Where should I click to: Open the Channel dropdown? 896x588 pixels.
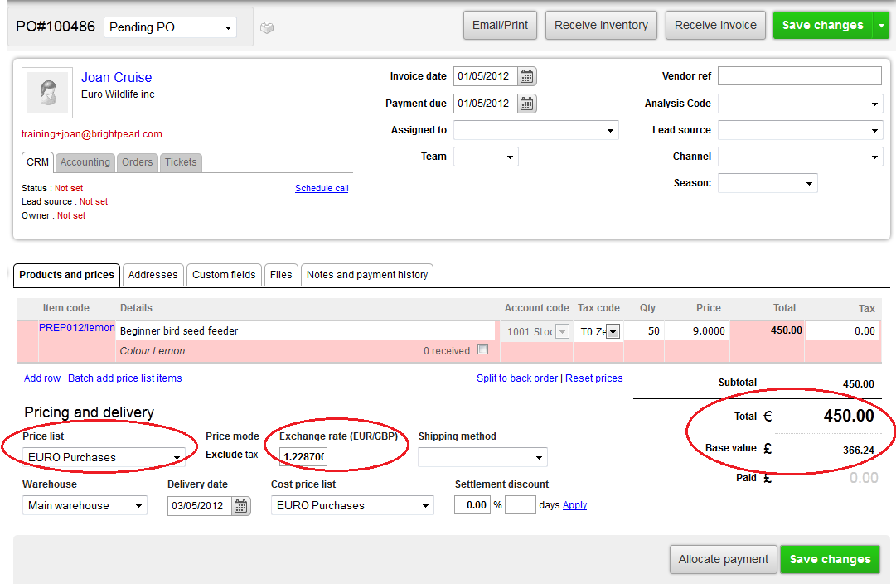pyautogui.click(x=800, y=157)
